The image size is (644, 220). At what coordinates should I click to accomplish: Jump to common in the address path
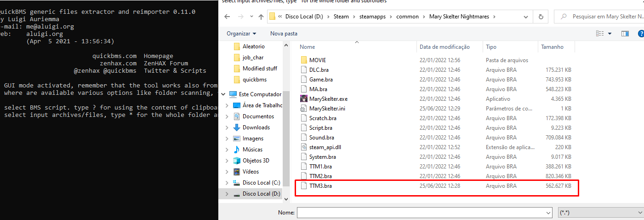coord(408,17)
